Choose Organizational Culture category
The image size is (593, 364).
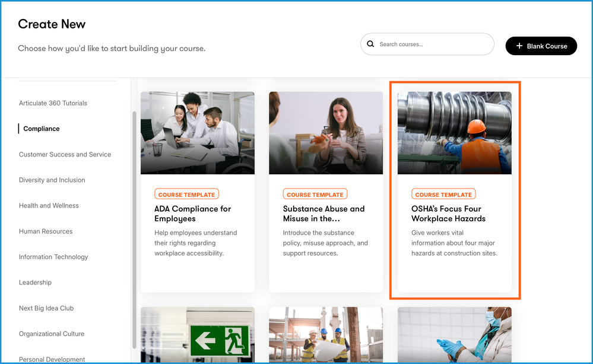pyautogui.click(x=52, y=334)
